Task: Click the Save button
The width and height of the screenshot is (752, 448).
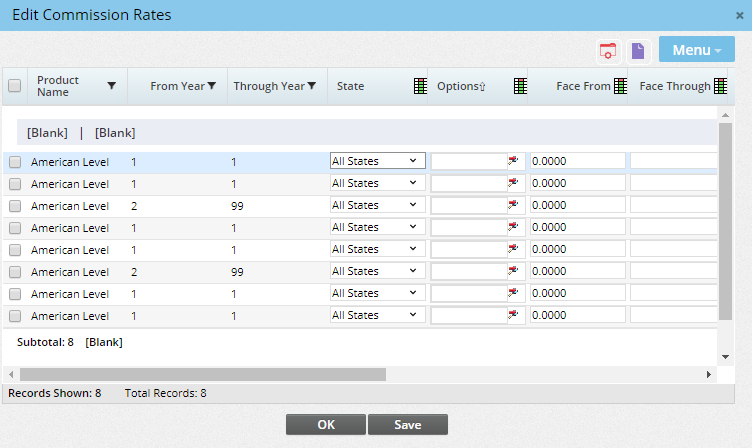Action: click(407, 424)
